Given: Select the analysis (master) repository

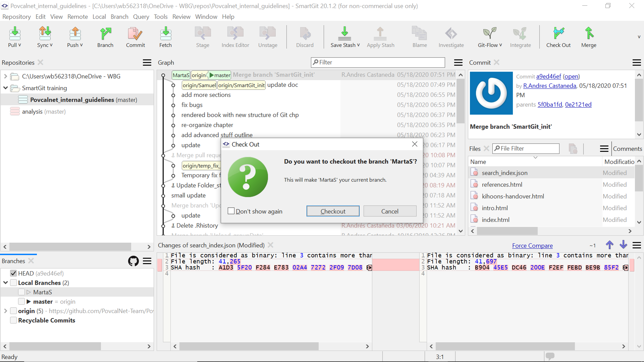Looking at the screenshot, I should (44, 111).
